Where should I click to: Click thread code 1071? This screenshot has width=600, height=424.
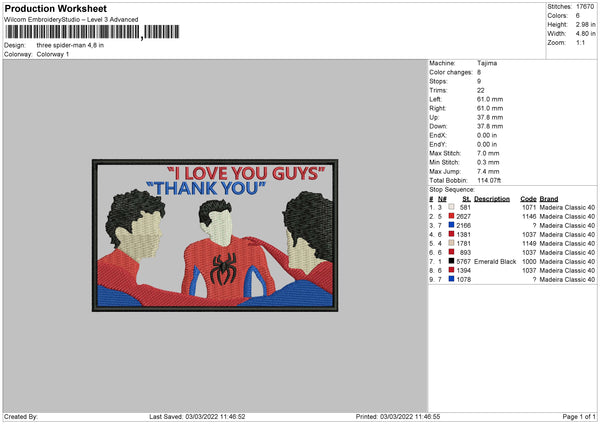529,207
